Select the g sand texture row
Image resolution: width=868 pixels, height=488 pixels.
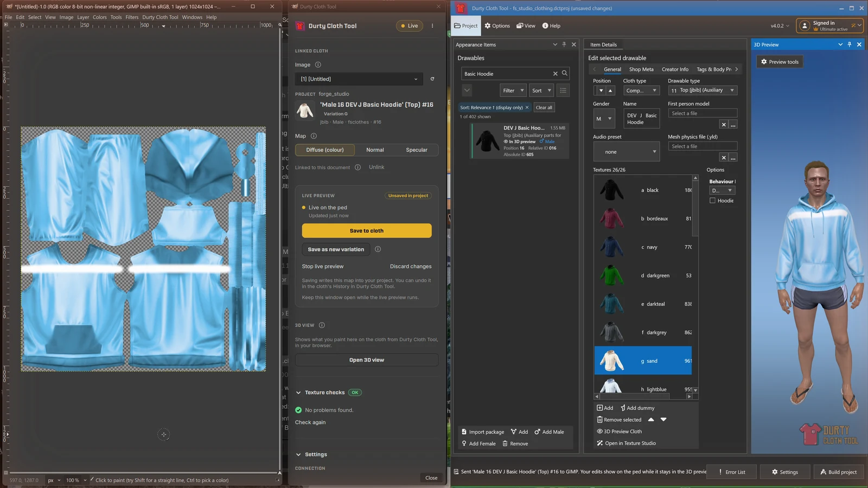[x=643, y=361]
